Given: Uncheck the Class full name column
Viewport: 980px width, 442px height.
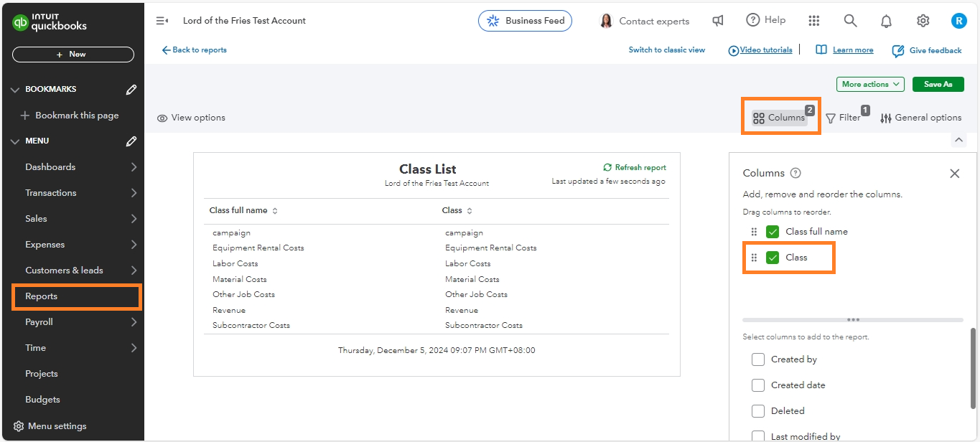Looking at the screenshot, I should coord(773,232).
